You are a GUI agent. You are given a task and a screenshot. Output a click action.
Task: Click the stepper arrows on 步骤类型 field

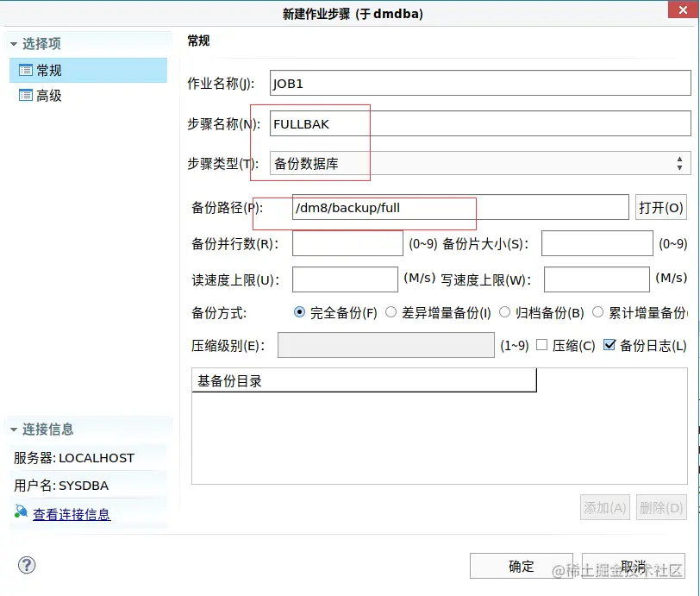point(679,162)
